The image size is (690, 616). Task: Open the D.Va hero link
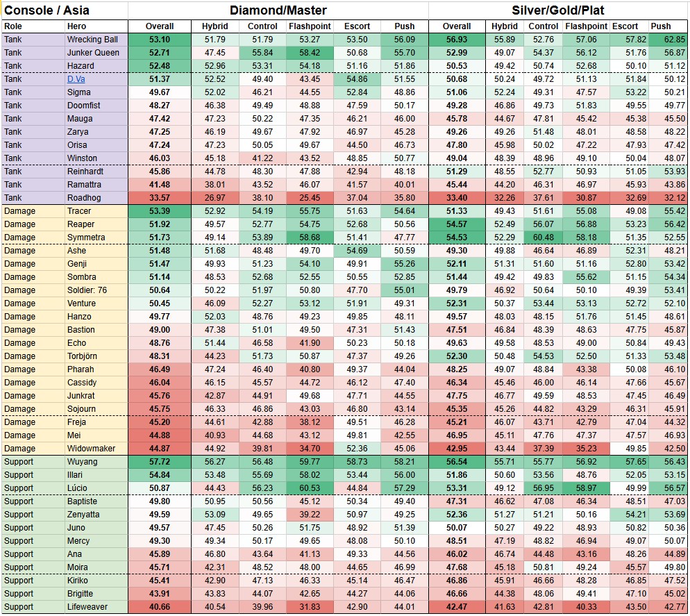pos(75,79)
